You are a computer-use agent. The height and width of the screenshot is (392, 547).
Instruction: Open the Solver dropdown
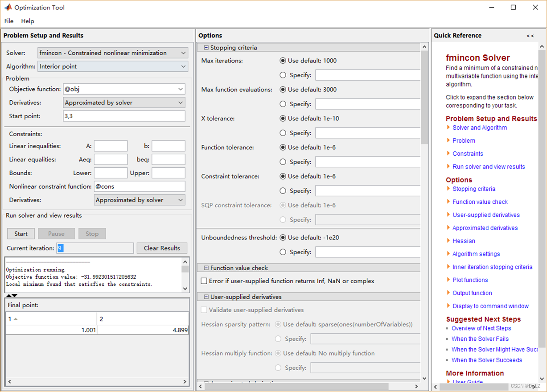[113, 53]
